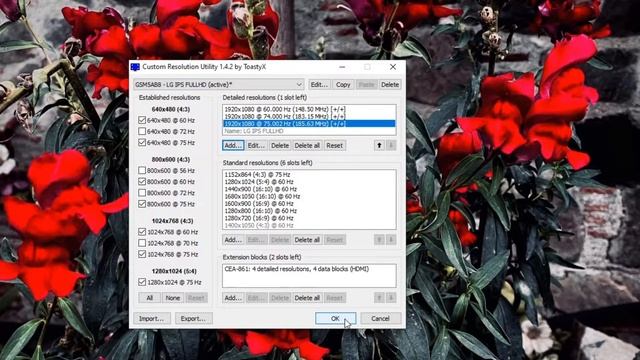Viewport: 640px width, 360px height.
Task: Select 1440x900 (16:10) @ 60 Hz standard resolution
Action: click(309, 189)
